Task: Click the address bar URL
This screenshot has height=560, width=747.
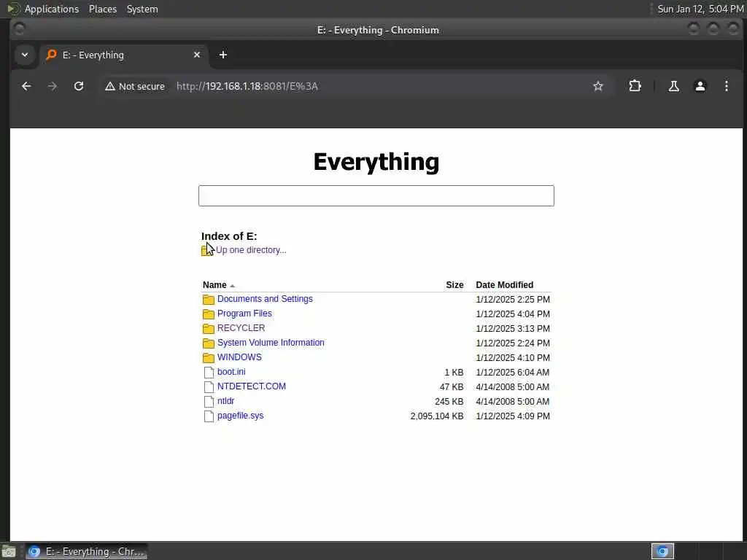Action: coord(247,86)
